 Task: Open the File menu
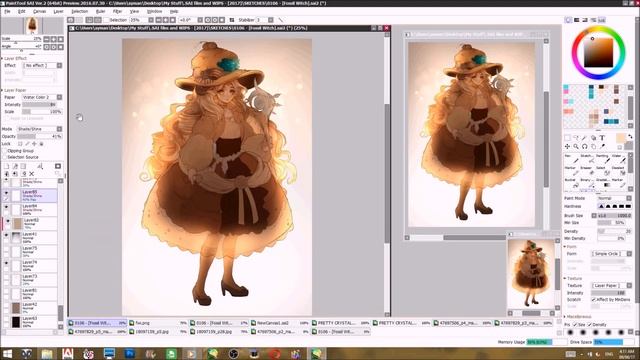(x=7, y=11)
